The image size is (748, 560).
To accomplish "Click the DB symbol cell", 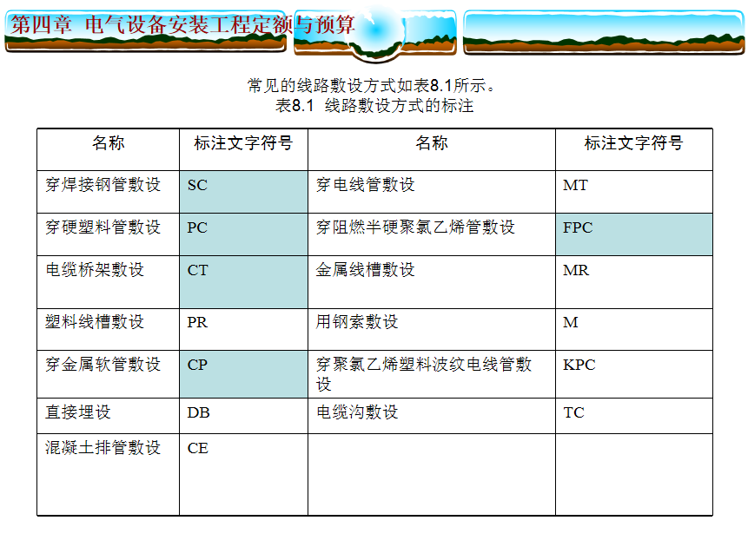I will (243, 416).
